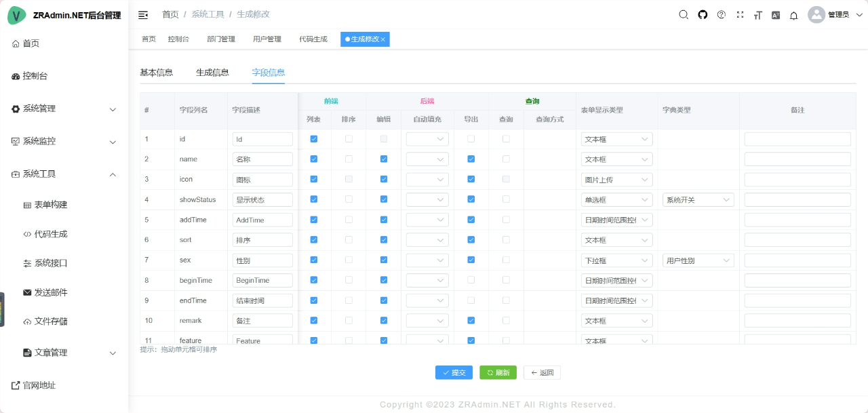Viewport: 868px width, 413px height.
Task: Switch to the 基本信息 tab
Action: (157, 72)
